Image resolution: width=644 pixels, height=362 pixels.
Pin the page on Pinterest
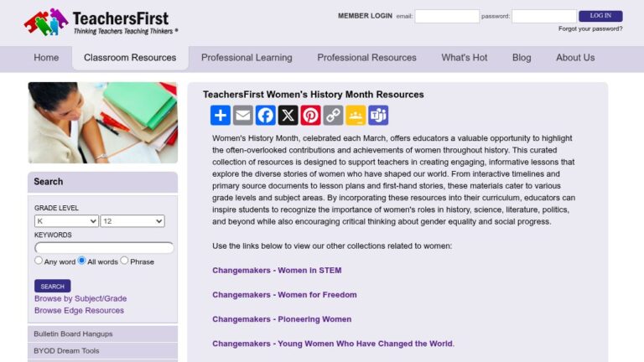click(x=310, y=116)
